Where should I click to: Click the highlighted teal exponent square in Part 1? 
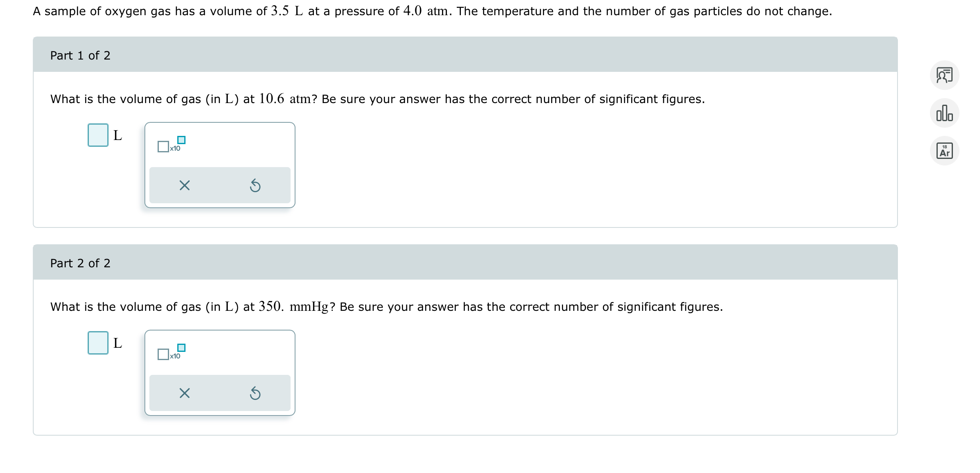pyautogui.click(x=182, y=140)
